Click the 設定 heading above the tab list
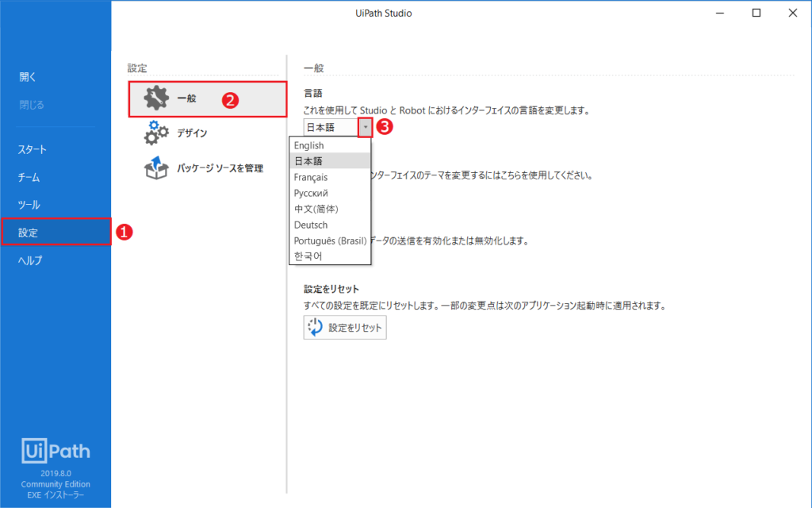812x508 pixels. coord(137,68)
